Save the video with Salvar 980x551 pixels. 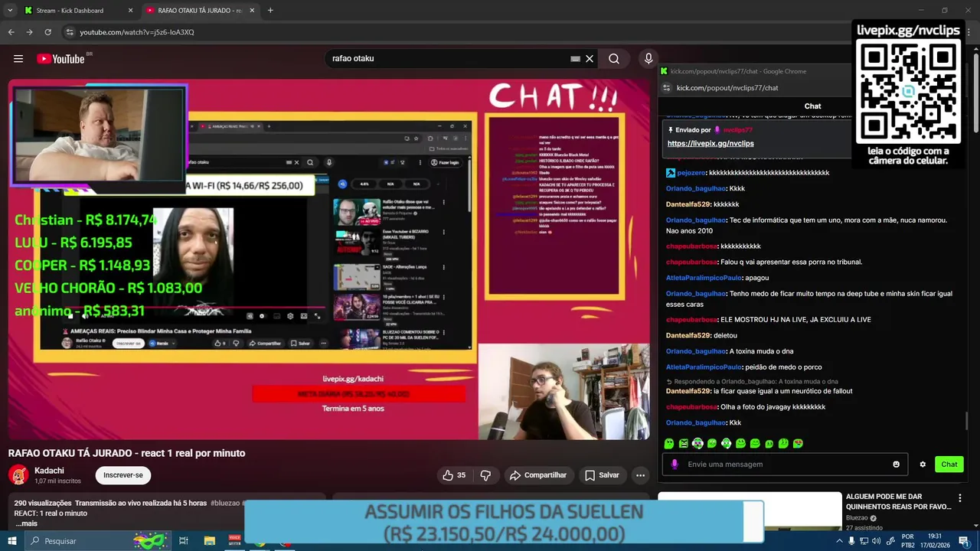602,475
